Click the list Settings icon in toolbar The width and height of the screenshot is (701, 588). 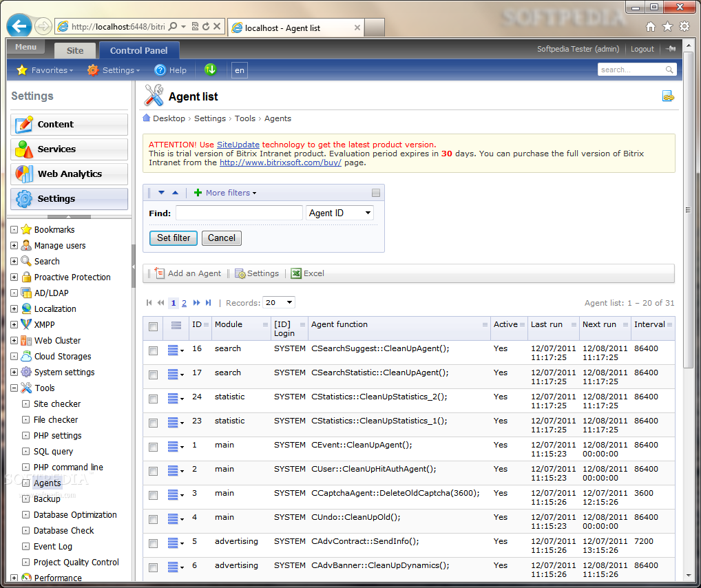pos(240,273)
